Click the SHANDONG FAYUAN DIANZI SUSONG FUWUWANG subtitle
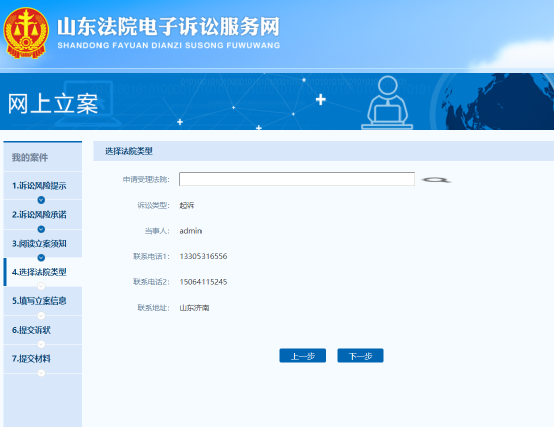 point(169,46)
